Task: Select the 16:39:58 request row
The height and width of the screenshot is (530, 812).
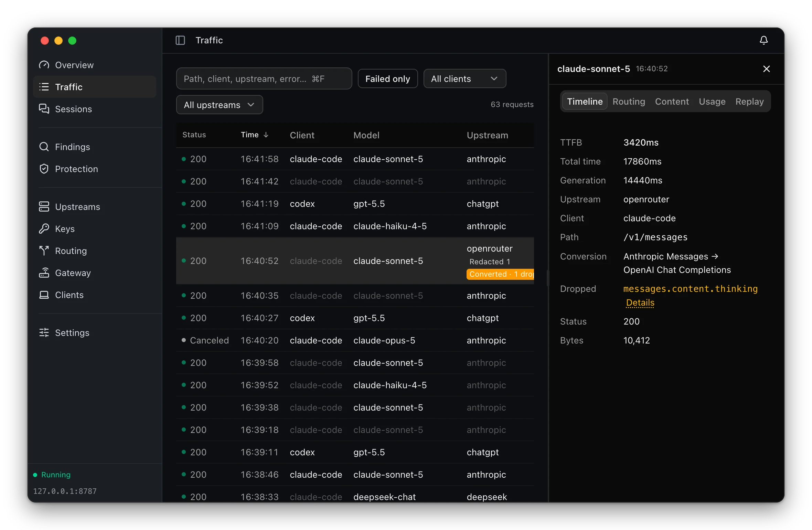Action: pos(355,363)
